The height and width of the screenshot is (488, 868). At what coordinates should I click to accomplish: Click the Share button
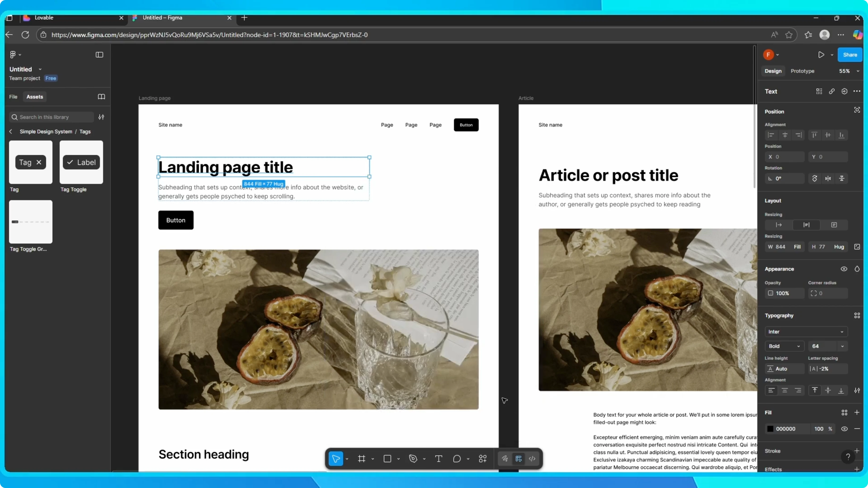coord(850,54)
